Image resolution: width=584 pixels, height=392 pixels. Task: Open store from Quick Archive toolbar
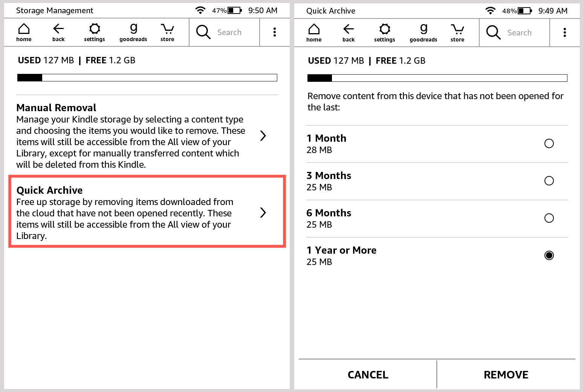click(x=457, y=33)
